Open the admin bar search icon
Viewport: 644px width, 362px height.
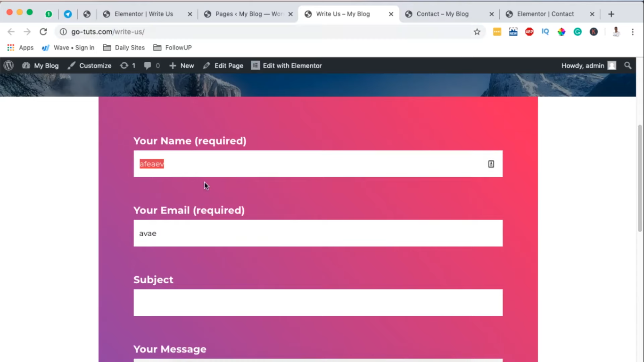pos(627,66)
